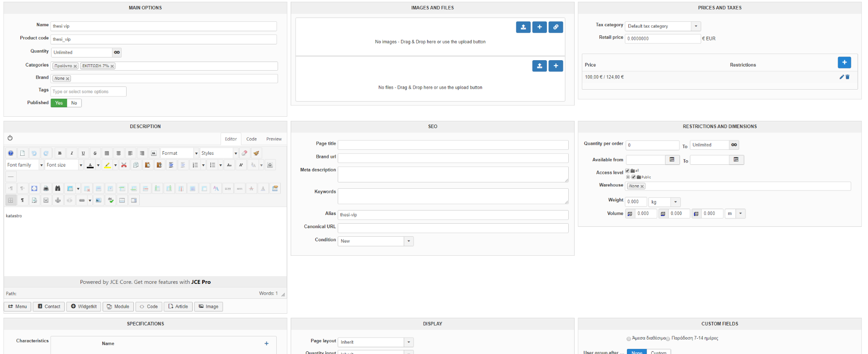Toggle the editor power button
This screenshot has width=868, height=354.
10,138
